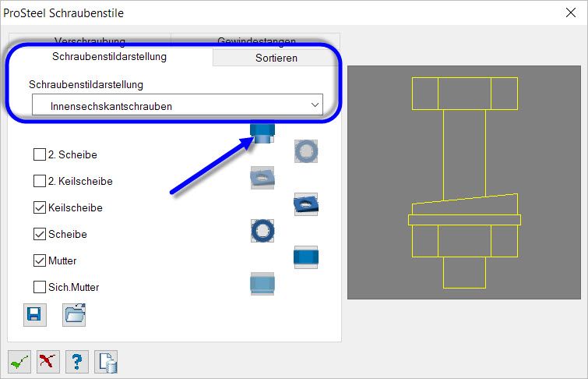This screenshot has width=588, height=379.
Task: Switch to the Verschraubung tab
Action: 90,41
